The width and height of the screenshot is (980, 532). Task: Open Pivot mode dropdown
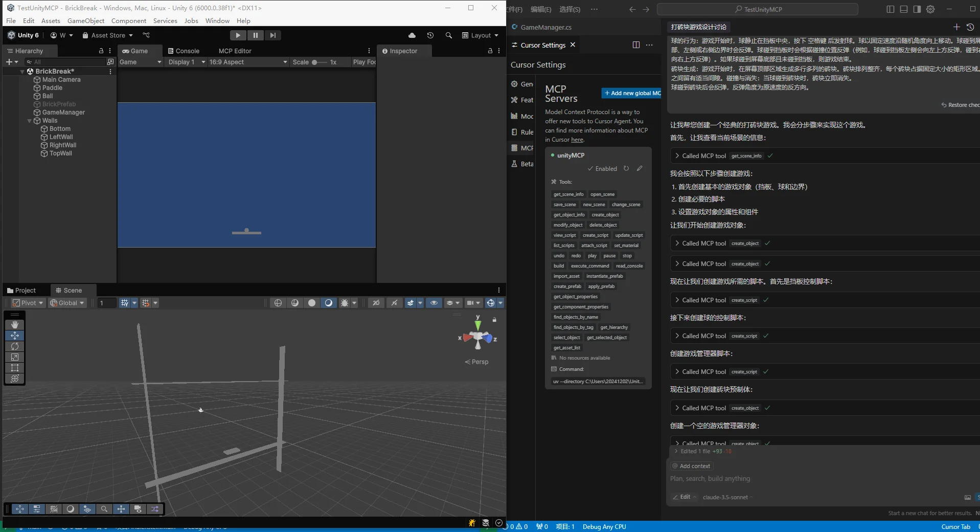click(29, 303)
